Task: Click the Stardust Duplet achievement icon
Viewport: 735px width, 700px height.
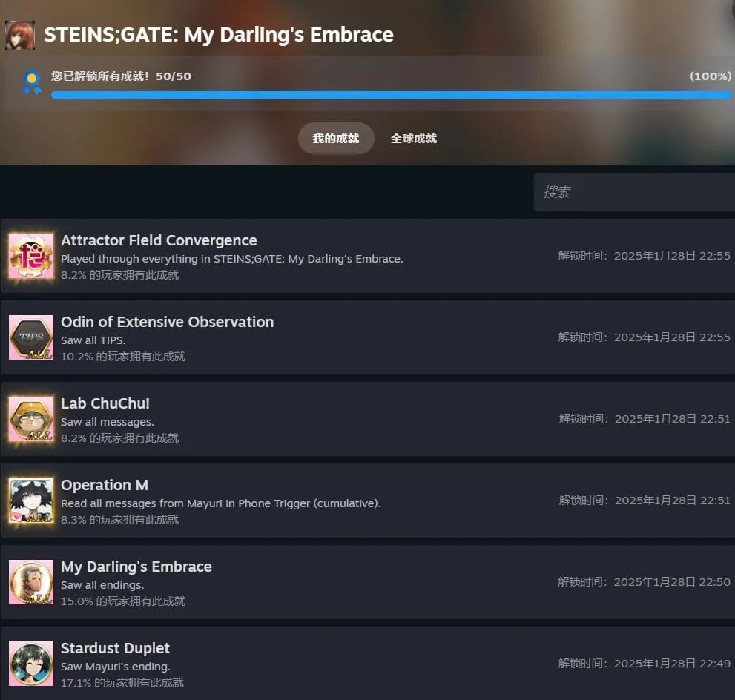Action: (31, 664)
